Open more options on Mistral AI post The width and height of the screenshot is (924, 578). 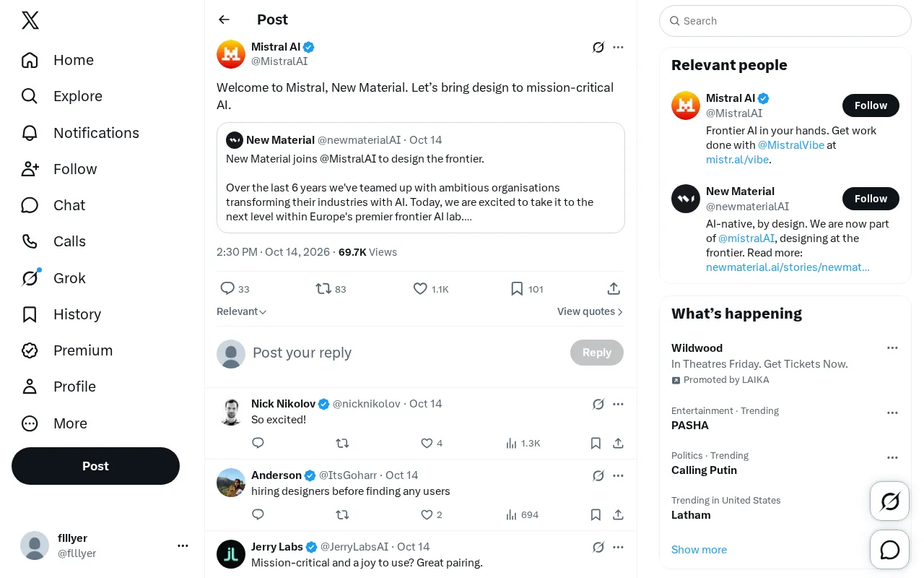[618, 48]
